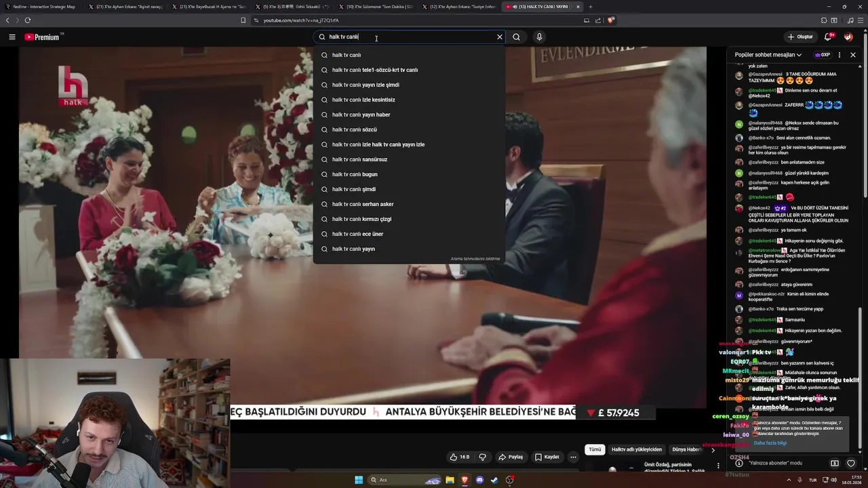Select suggestion "halk tv canlı sansürsüz"
This screenshot has height=488, width=868.
[409, 159]
